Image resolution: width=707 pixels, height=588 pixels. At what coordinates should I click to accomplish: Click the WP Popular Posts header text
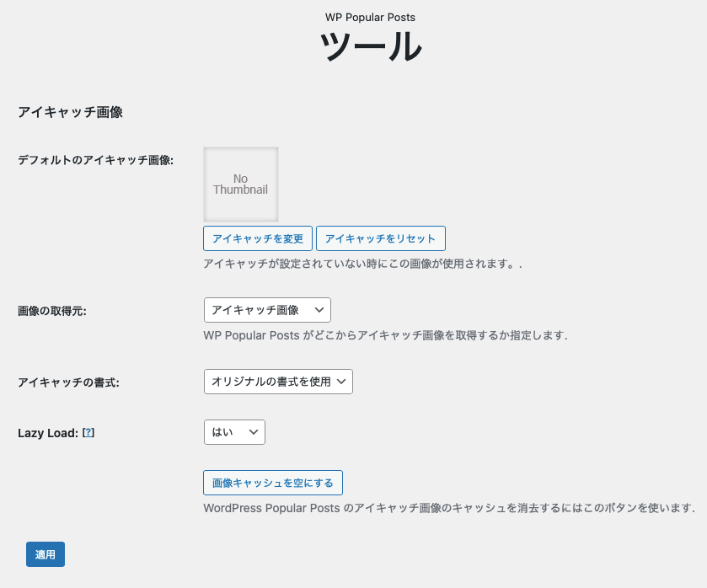370,17
